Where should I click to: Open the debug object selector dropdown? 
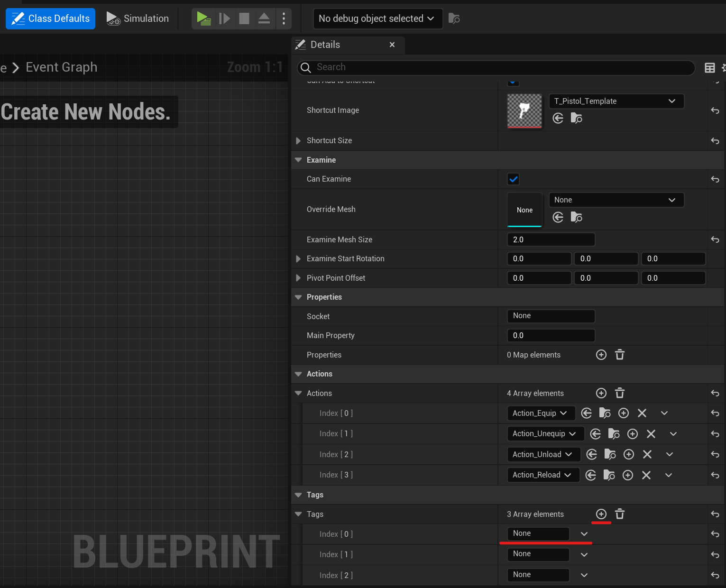[x=377, y=18]
